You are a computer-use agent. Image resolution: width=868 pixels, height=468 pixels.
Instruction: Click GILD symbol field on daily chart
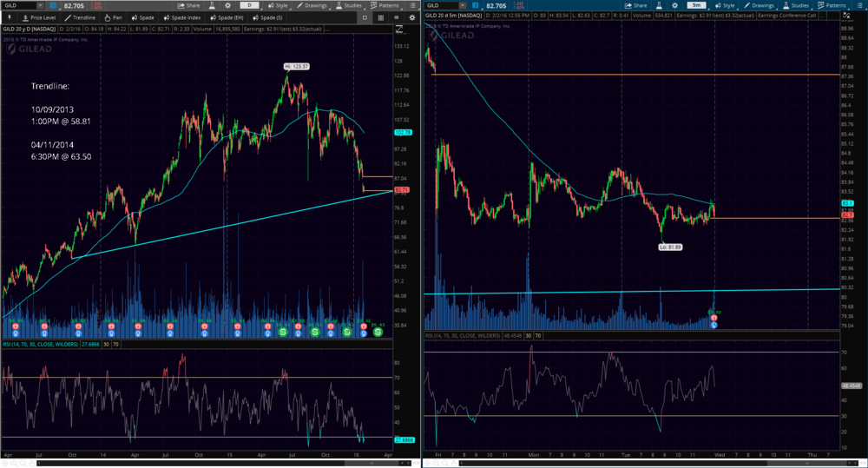[x=20, y=5]
